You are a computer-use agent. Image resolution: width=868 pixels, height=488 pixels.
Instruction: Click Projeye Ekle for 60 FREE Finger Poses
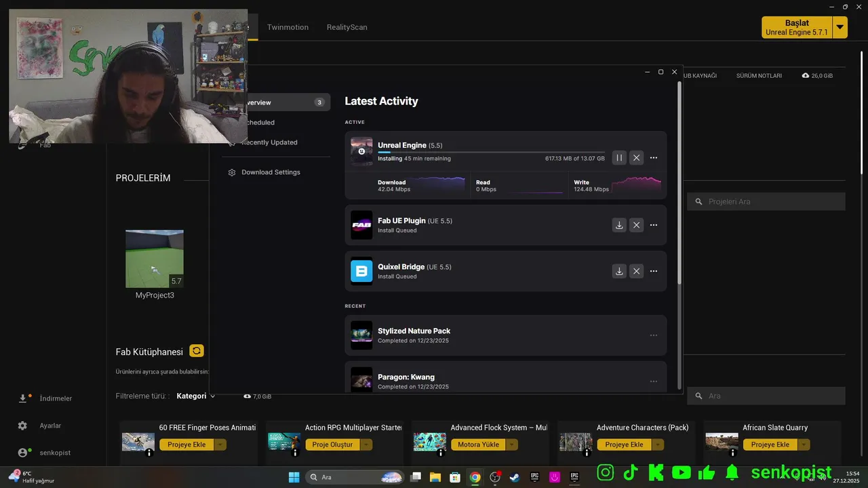(x=186, y=445)
